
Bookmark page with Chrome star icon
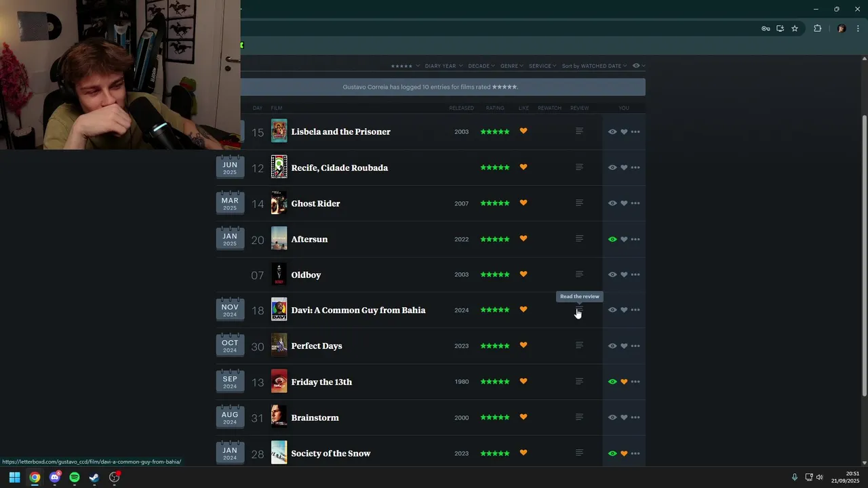tap(795, 28)
